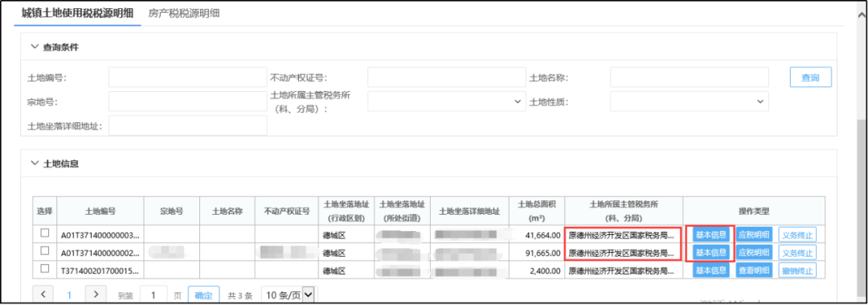Image resolution: width=868 pixels, height=305 pixels.
Task: Open 应税明细 for the 91,665.00 row
Action: 754,253
